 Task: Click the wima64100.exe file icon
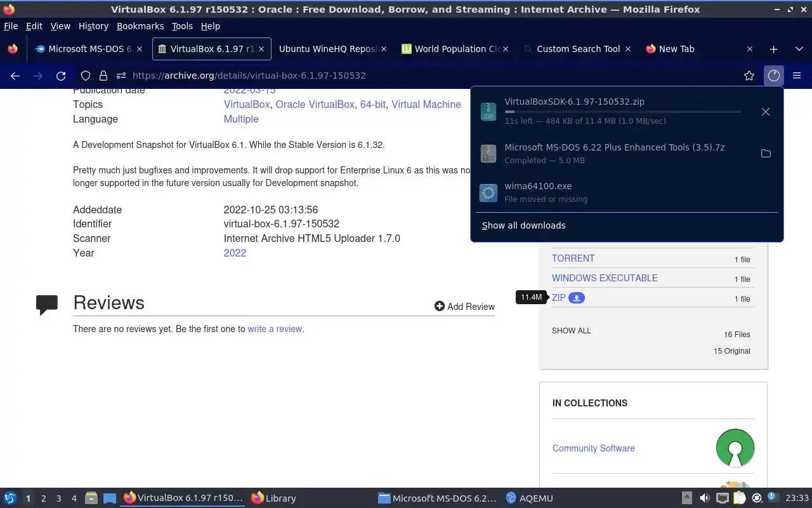pyautogui.click(x=488, y=192)
